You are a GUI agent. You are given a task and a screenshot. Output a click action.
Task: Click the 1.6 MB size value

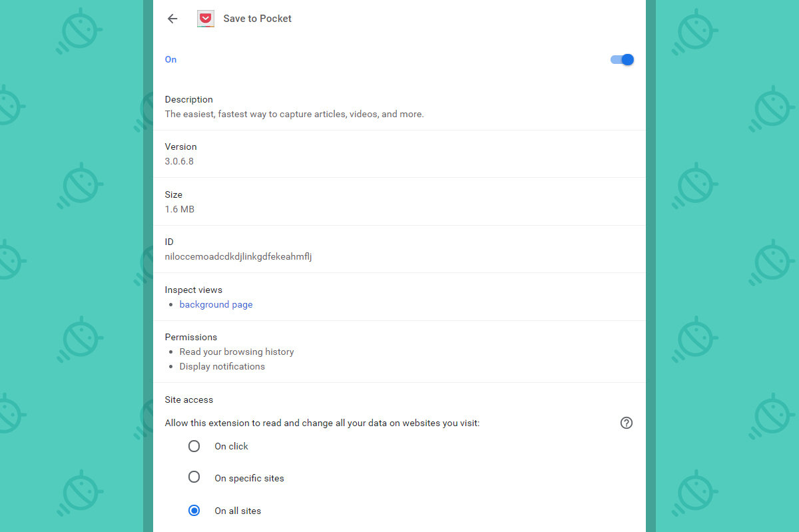click(180, 209)
